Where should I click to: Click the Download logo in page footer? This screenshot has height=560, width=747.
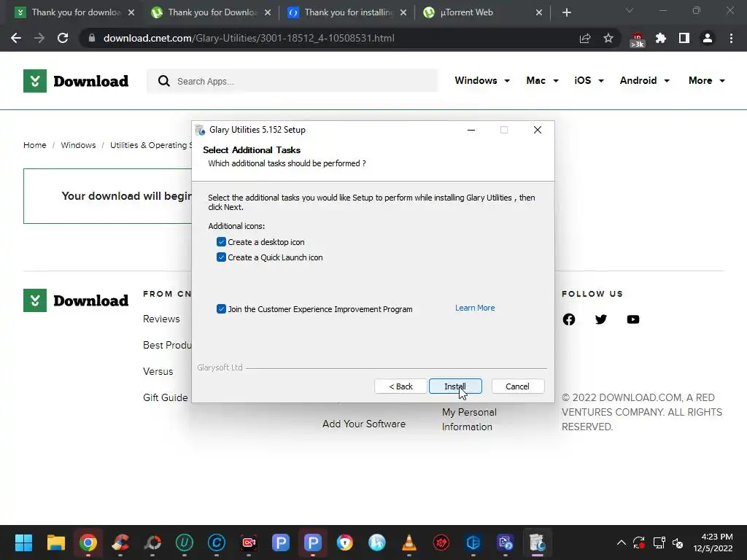[x=76, y=300]
